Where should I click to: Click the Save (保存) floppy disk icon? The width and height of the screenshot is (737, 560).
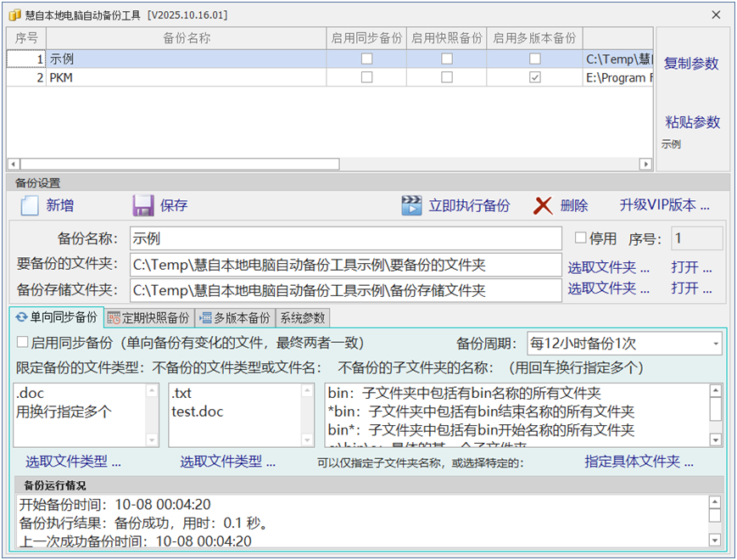coord(141,204)
